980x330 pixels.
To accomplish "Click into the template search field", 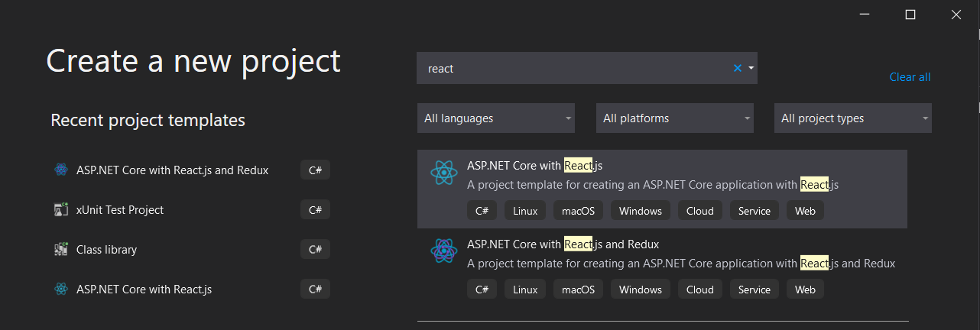I will coord(573,68).
